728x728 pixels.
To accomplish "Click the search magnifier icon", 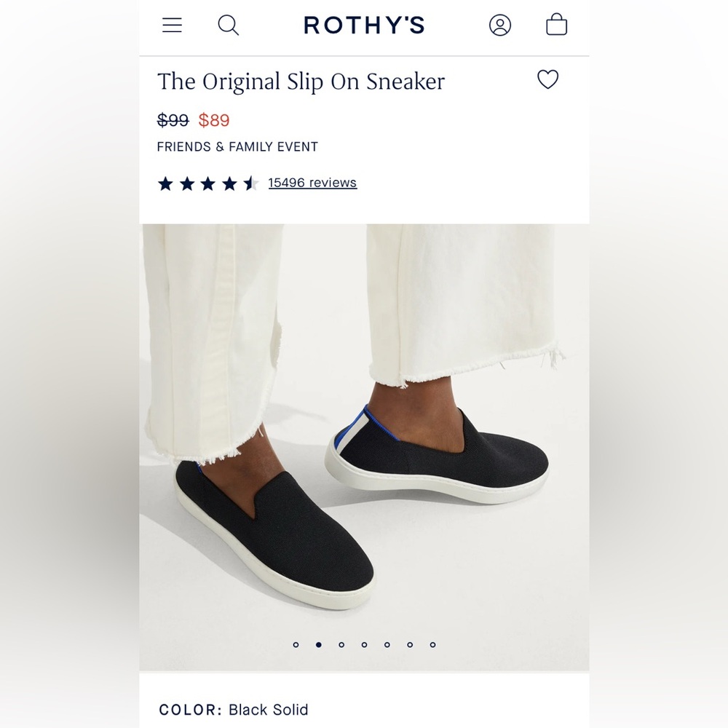I will click(228, 25).
